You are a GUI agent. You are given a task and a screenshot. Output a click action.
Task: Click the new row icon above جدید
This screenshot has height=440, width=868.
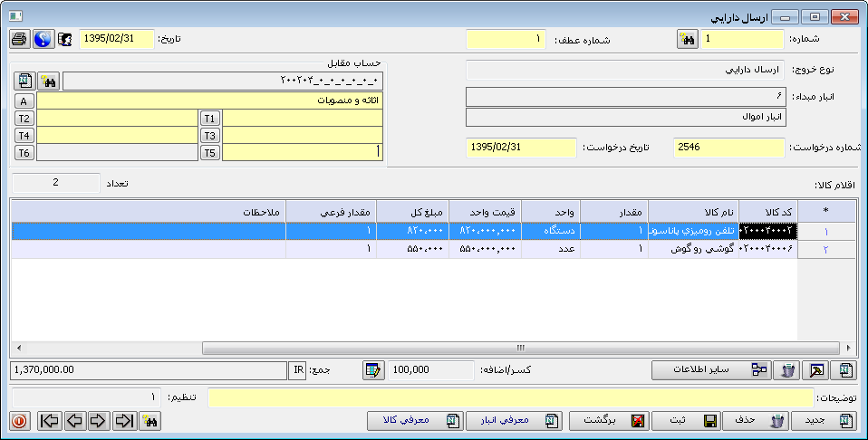tap(845, 370)
